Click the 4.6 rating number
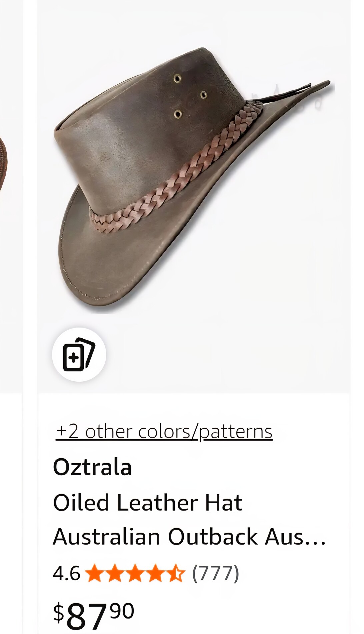Image resolution: width=364 pixels, height=634 pixels. (x=66, y=573)
